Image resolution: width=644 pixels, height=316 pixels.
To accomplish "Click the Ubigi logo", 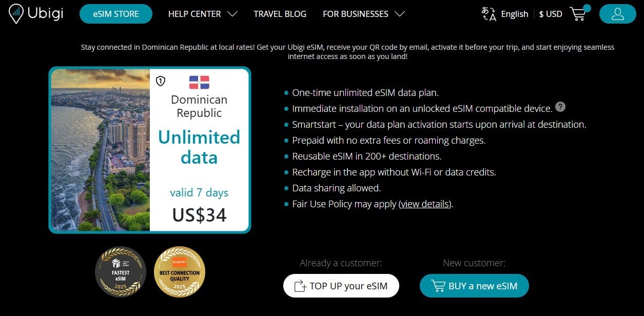I will point(36,13).
